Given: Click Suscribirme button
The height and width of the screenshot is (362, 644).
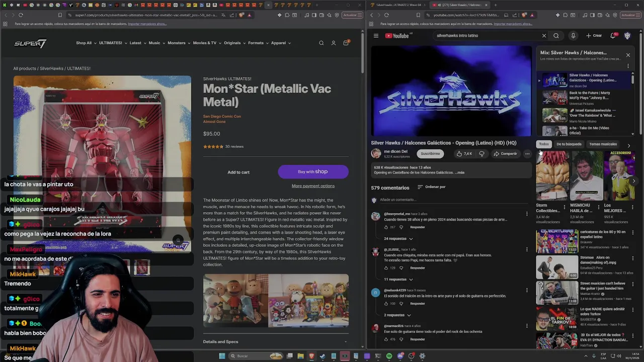Looking at the screenshot, I should tap(430, 154).
